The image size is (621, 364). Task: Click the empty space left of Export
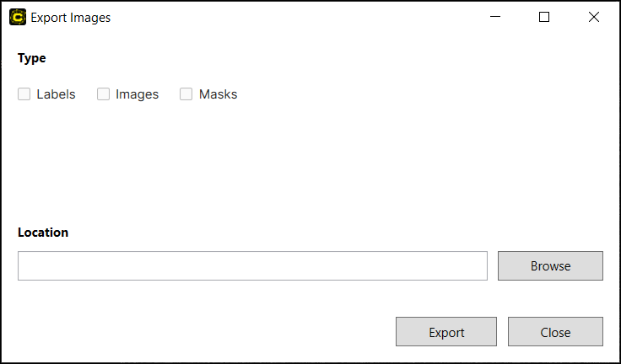click(x=202, y=332)
